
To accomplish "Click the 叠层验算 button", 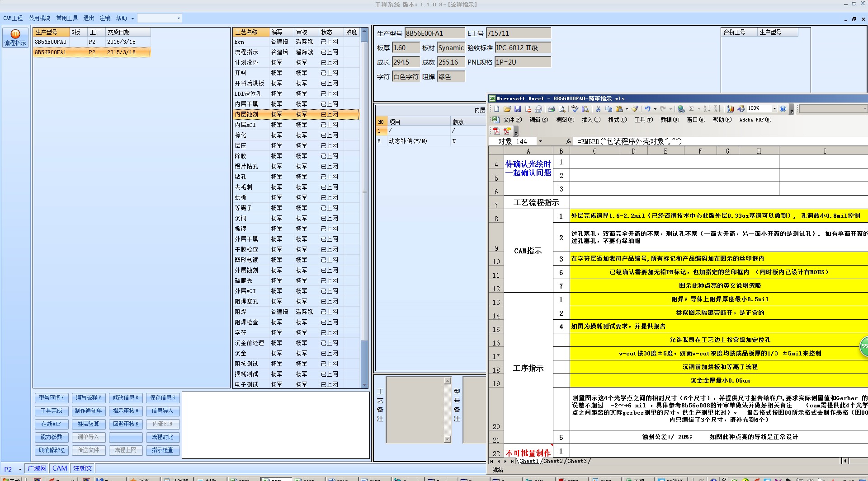I will pos(89,424).
